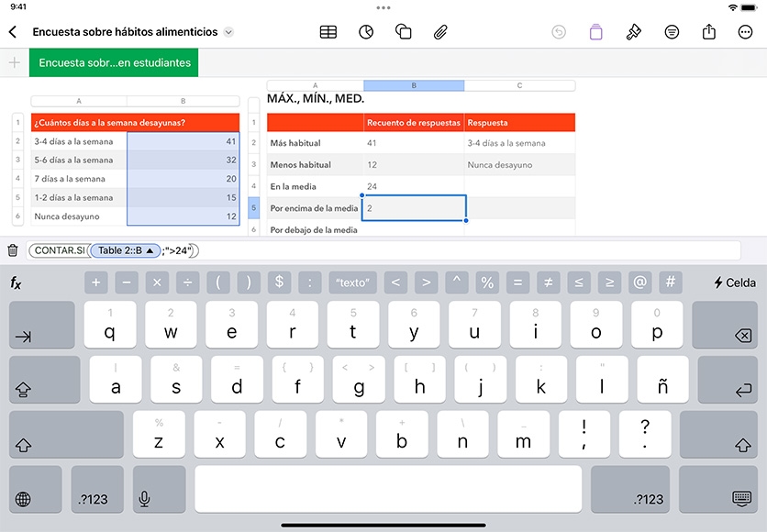This screenshot has height=532, width=767.
Task: Select the 'Encuesta sobr...en estudiantes' sheet tab
Action: click(114, 62)
